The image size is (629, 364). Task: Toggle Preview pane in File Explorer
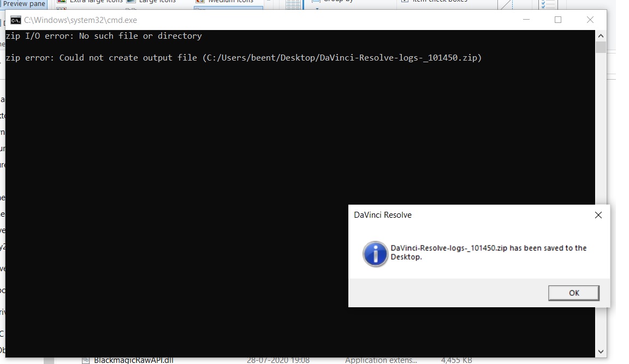tap(24, 4)
